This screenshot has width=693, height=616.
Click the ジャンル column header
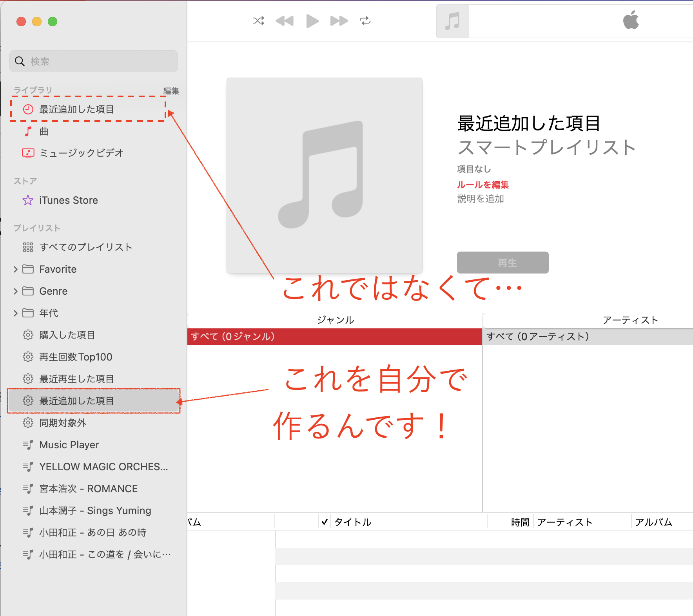335,321
